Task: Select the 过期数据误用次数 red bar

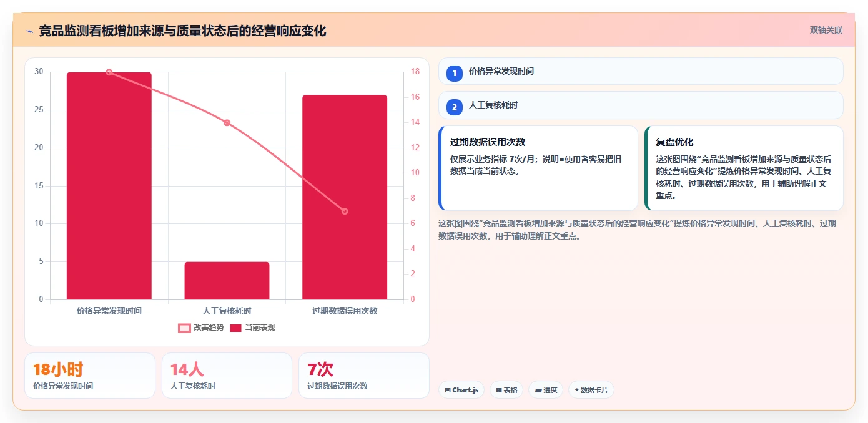Action: [x=345, y=197]
